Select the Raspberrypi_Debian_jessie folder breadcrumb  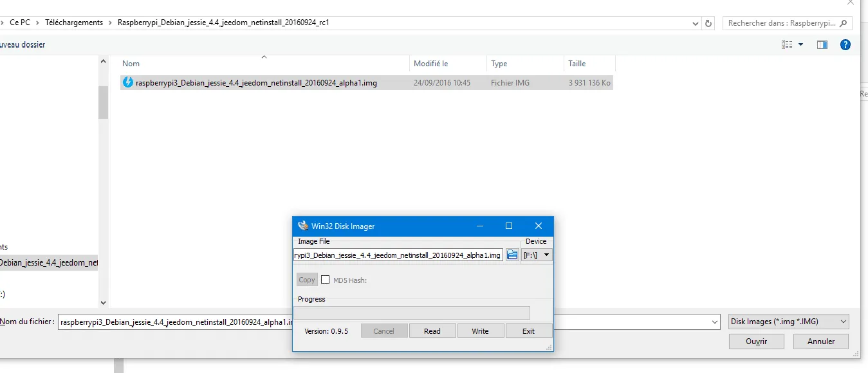coord(224,23)
